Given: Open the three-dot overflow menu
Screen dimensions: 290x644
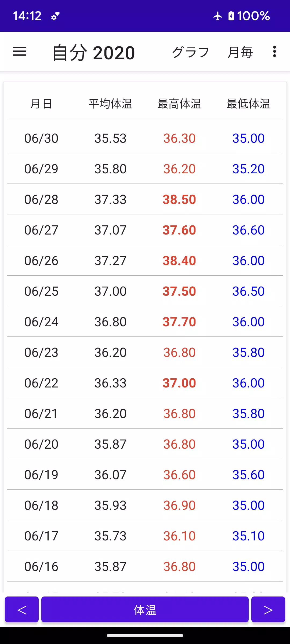Looking at the screenshot, I should (x=274, y=52).
